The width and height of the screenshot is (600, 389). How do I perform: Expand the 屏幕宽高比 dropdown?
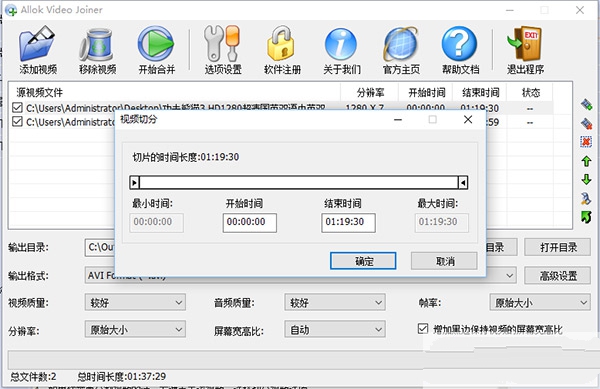[x=335, y=329]
